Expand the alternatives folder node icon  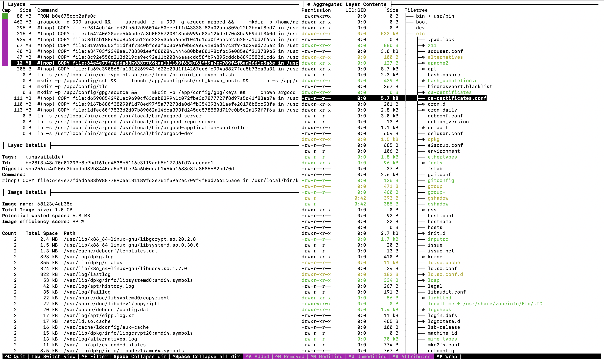[x=423, y=57]
